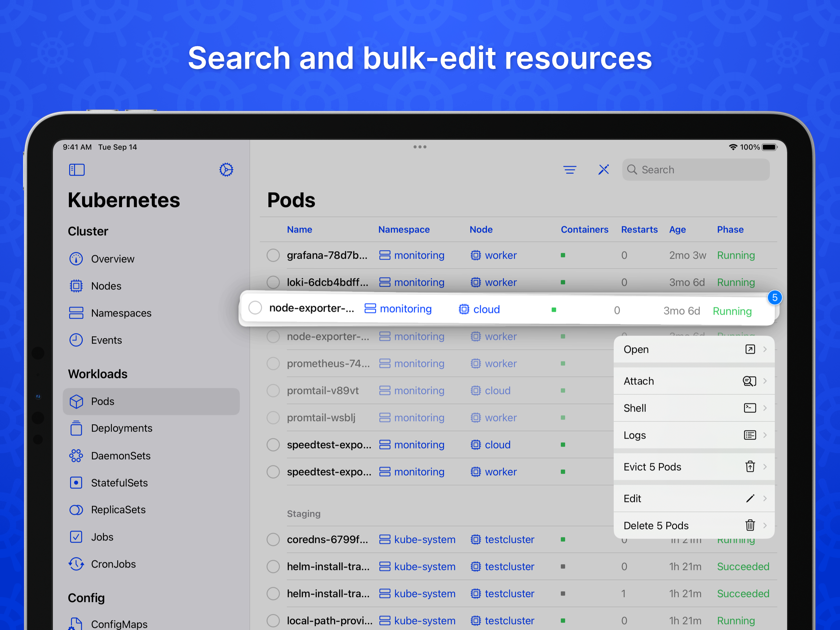Expand the Attach submenu chevron
Viewport: 840px width, 630px height.
click(765, 381)
